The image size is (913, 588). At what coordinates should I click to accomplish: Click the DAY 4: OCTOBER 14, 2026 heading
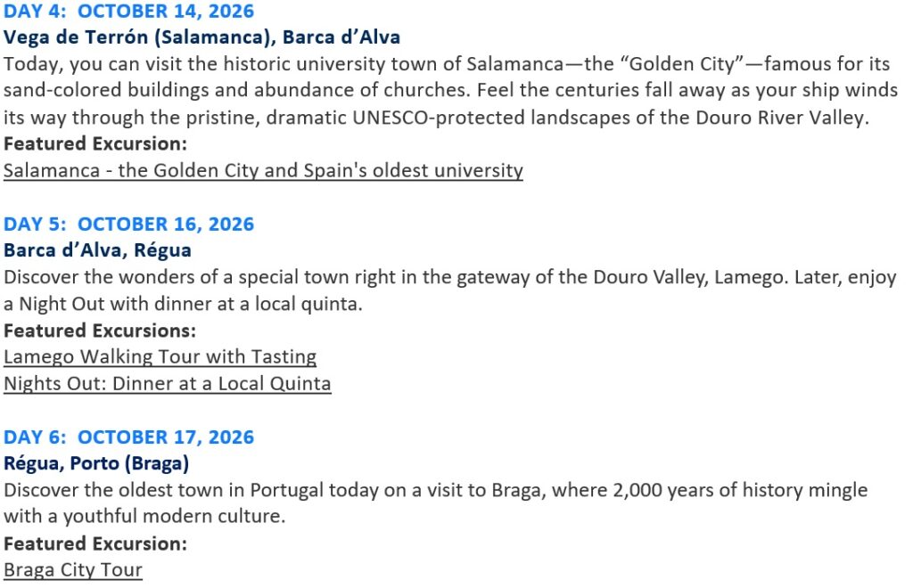(128, 11)
